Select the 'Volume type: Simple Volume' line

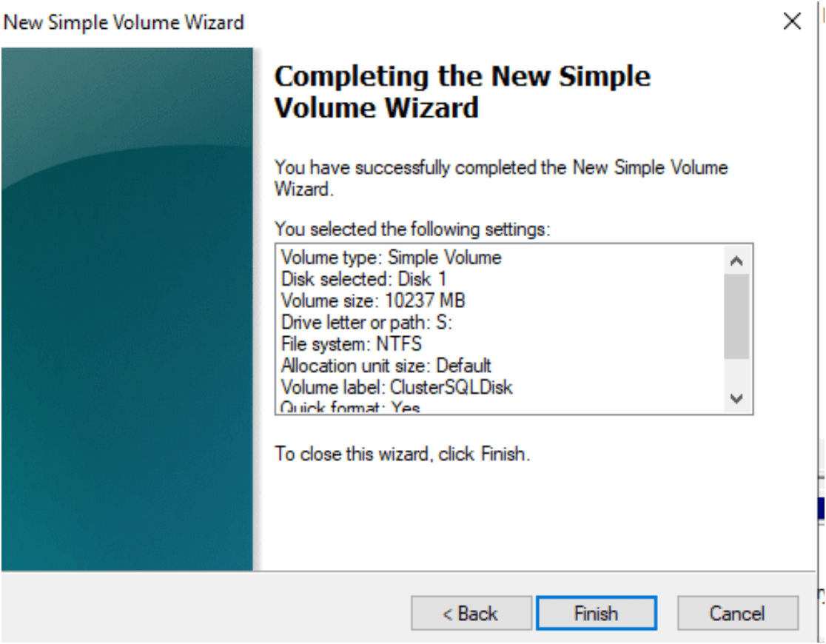click(x=392, y=258)
